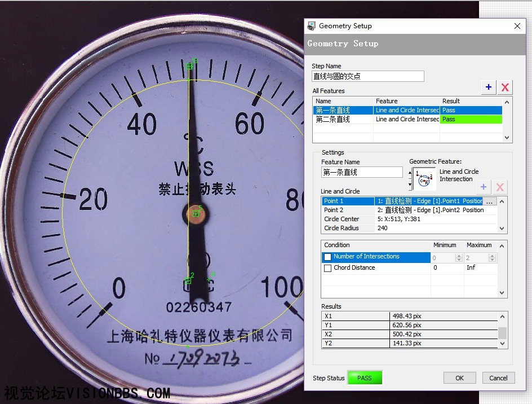The image size is (532, 404).
Task: Click the red X delete feature icon
Action: click(505, 87)
